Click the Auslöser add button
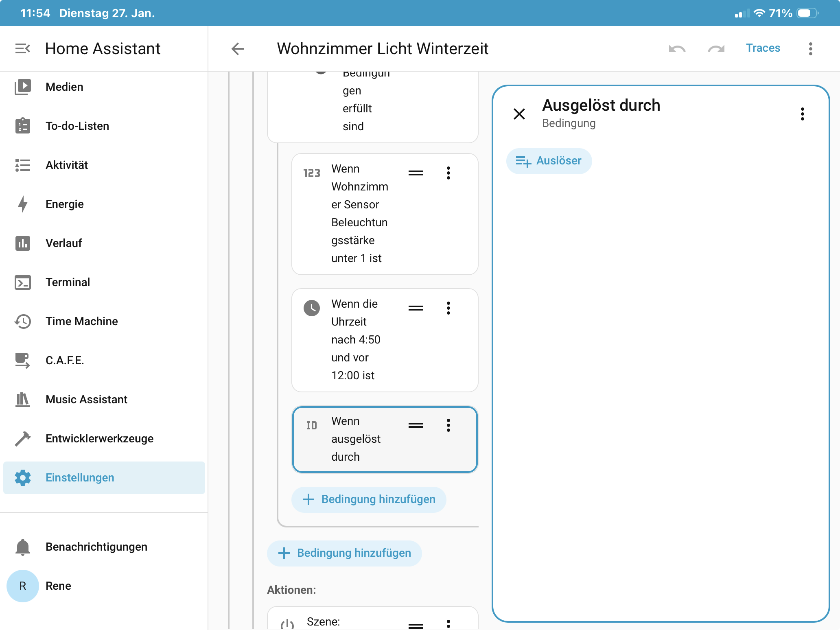The width and height of the screenshot is (840, 630). 549,161
